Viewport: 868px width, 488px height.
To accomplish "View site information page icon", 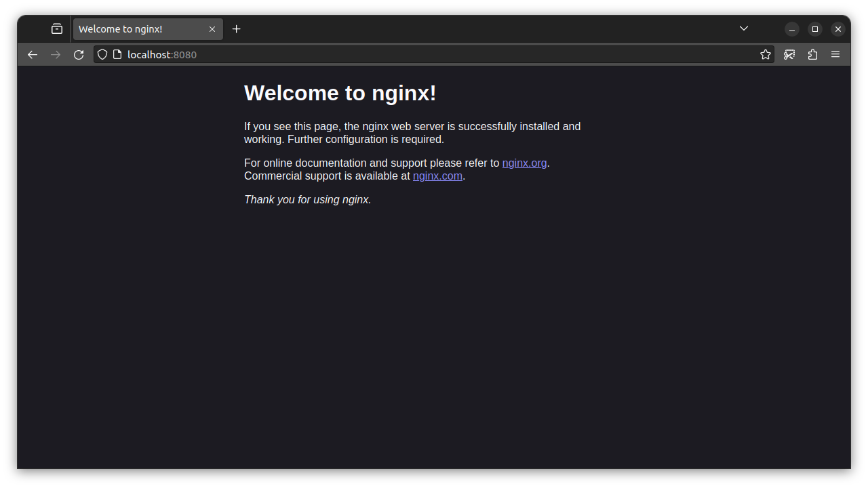I will (x=117, y=54).
